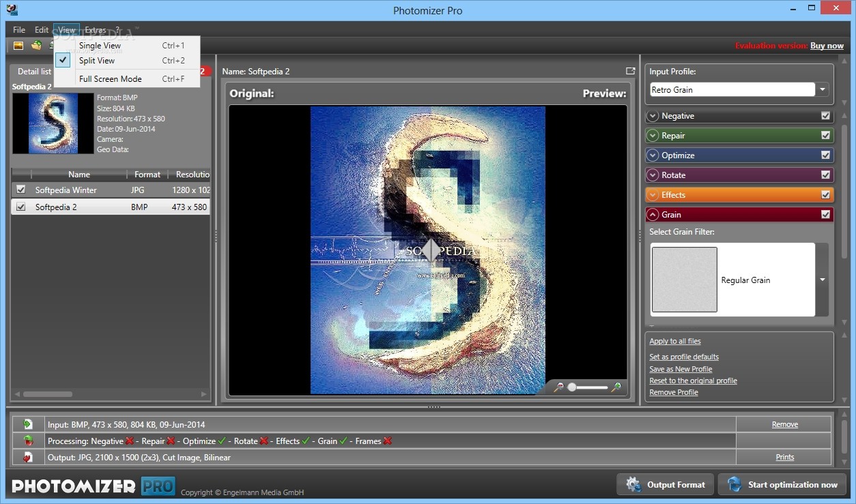Image resolution: width=856 pixels, height=504 pixels.
Task: Open the Edit menu
Action: [x=42, y=30]
